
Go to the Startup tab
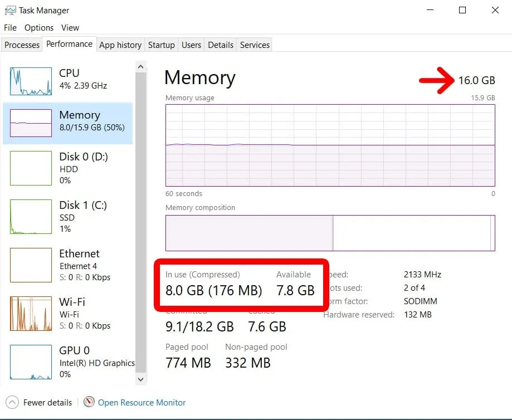(x=162, y=45)
